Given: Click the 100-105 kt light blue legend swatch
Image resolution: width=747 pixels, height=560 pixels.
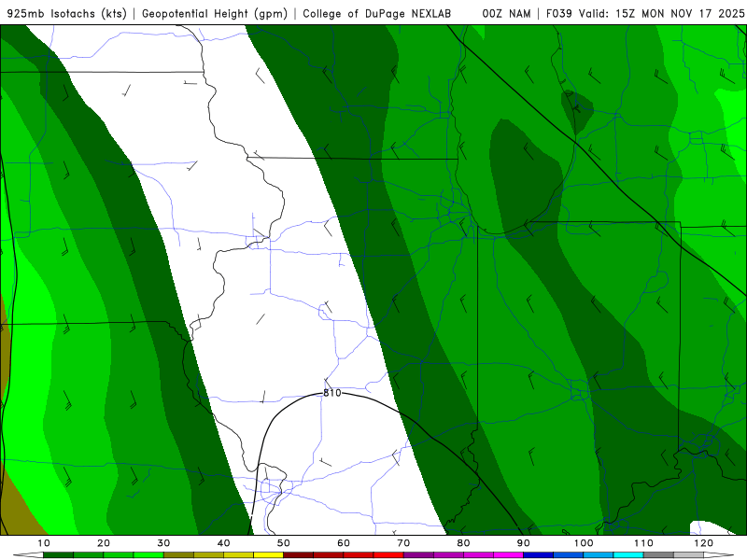Looking at the screenshot, I should click(599, 555).
